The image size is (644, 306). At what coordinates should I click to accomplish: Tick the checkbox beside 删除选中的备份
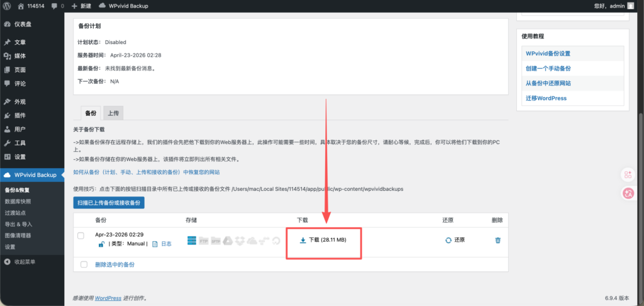(84, 264)
